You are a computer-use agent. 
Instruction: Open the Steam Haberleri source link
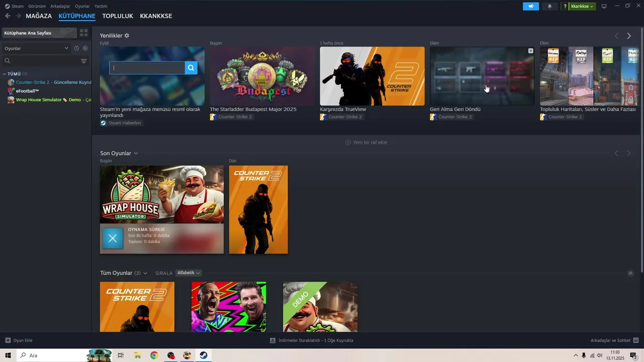pyautogui.click(x=121, y=123)
